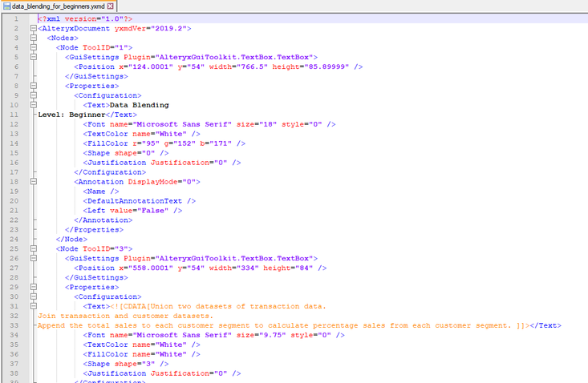Click the Font size value "18"
The height and width of the screenshot is (383, 588).
[268, 124]
